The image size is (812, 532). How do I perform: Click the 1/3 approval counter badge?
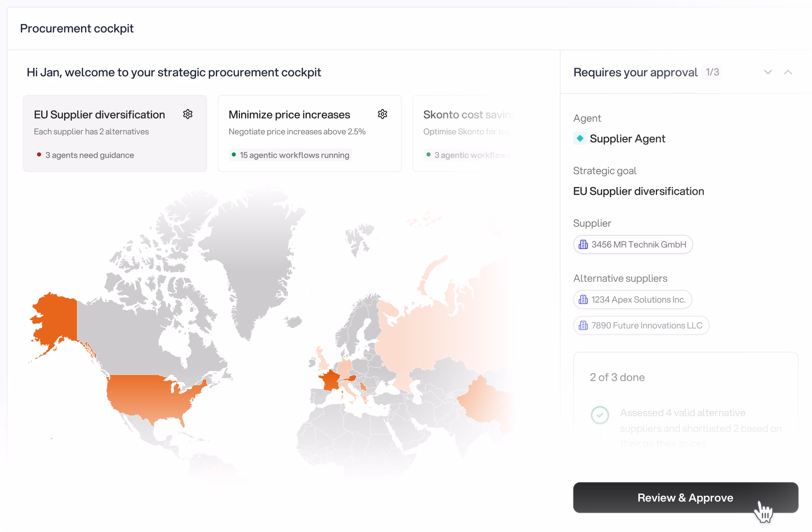pos(712,72)
